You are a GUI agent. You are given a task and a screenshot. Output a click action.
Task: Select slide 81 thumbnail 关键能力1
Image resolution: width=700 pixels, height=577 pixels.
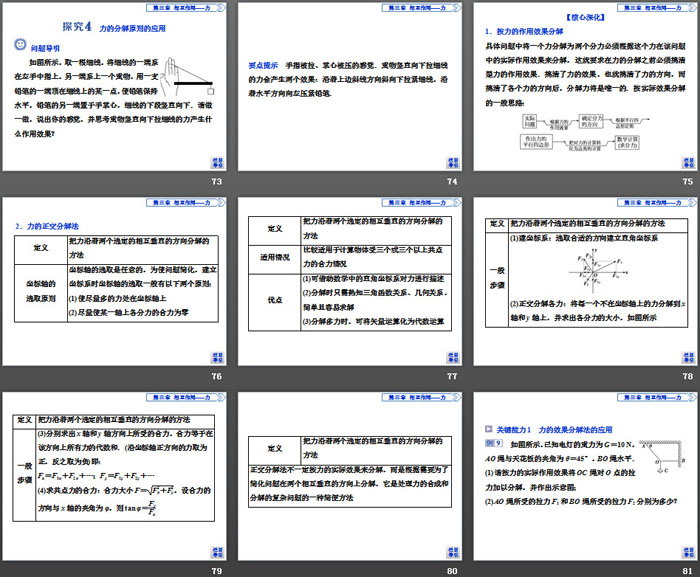585,477
